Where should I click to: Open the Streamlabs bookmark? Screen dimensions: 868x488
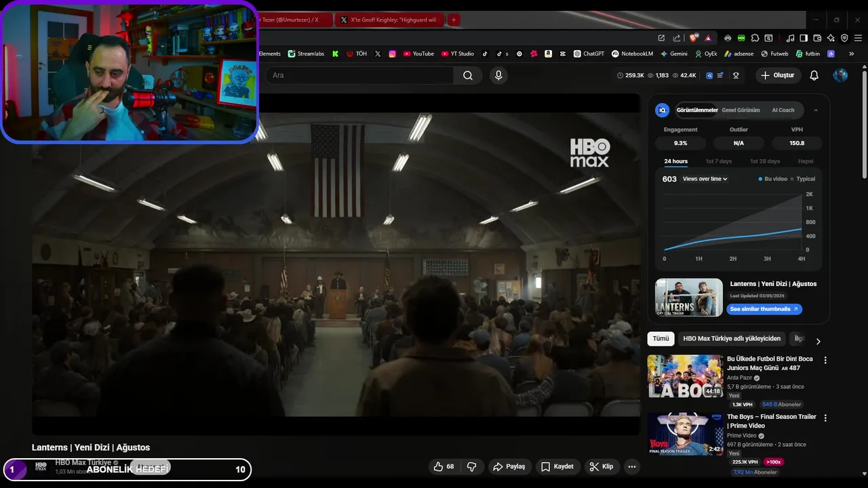click(306, 54)
